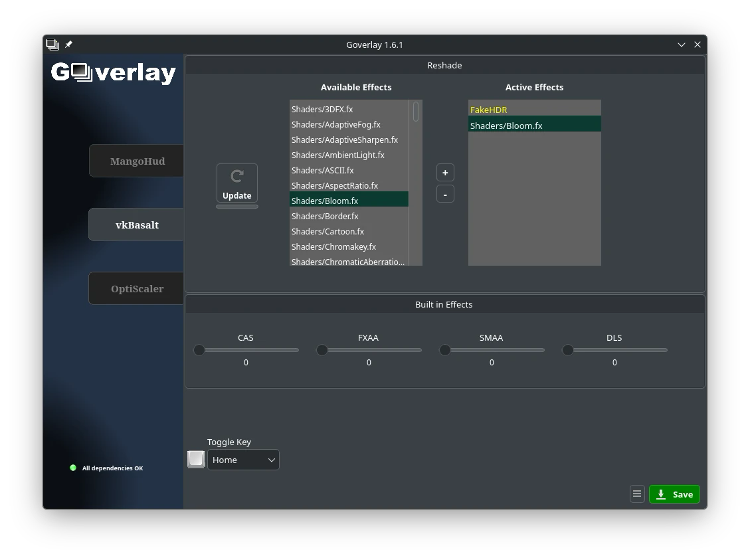Click the minus button to remove effect
The image size is (750, 560).
coord(445,194)
